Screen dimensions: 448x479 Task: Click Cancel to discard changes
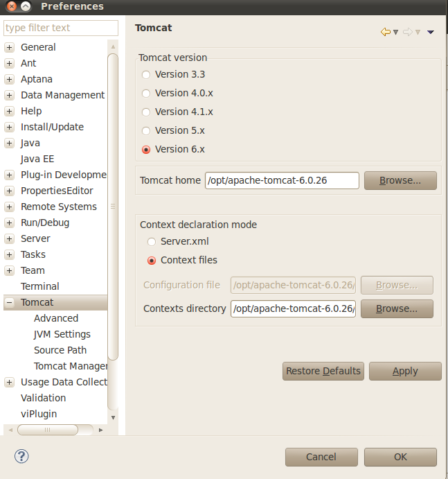(321, 457)
